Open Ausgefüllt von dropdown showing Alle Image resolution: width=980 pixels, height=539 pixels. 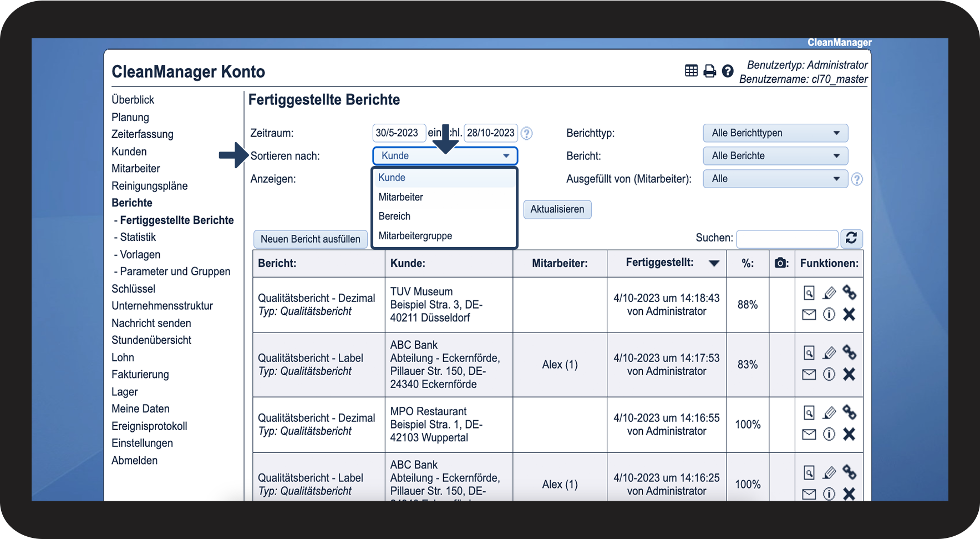(775, 179)
